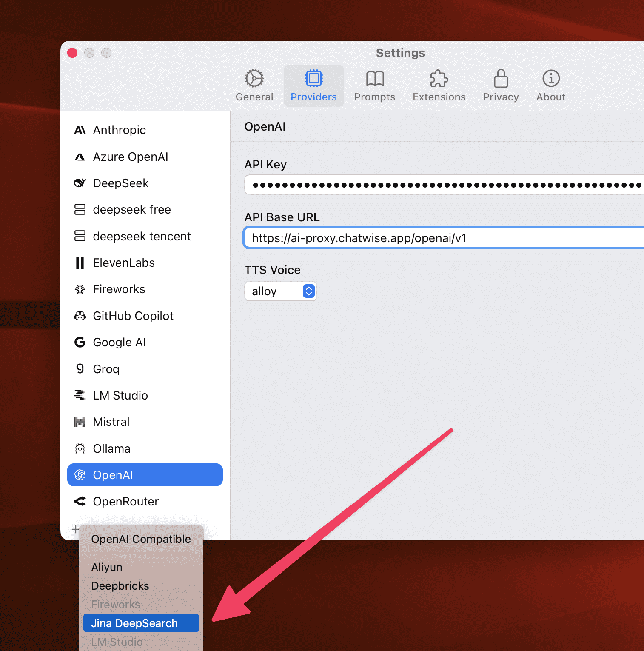The width and height of the screenshot is (644, 651).
Task: Select Azure OpenAI provider
Action: [x=145, y=157]
